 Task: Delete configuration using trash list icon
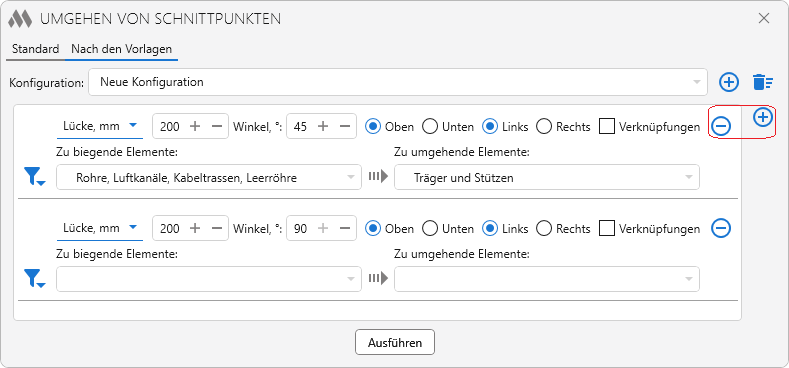pyautogui.click(x=763, y=82)
